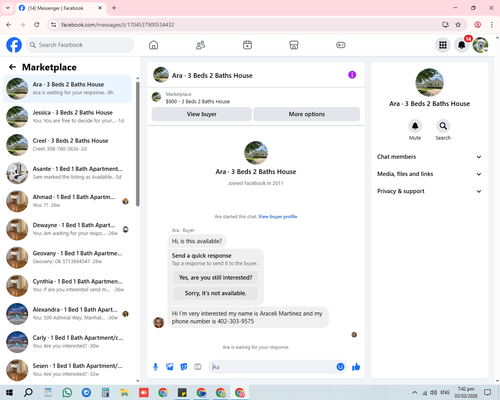
Task: Open WhatsApp from the taskbar
Action: pos(67,392)
